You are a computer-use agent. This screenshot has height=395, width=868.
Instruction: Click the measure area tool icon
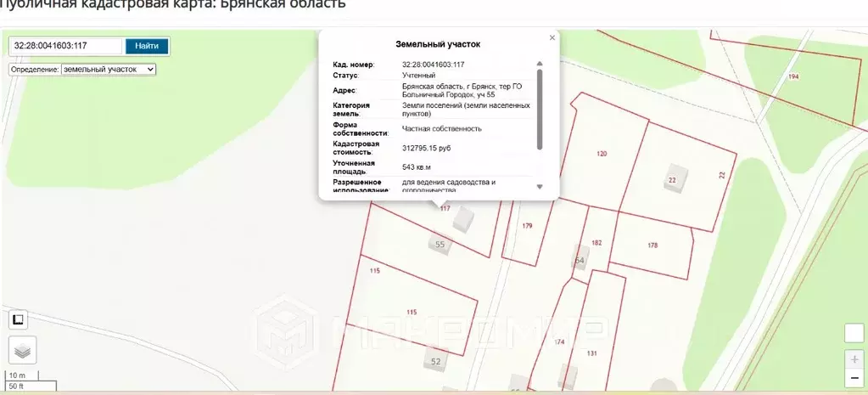pos(19,319)
